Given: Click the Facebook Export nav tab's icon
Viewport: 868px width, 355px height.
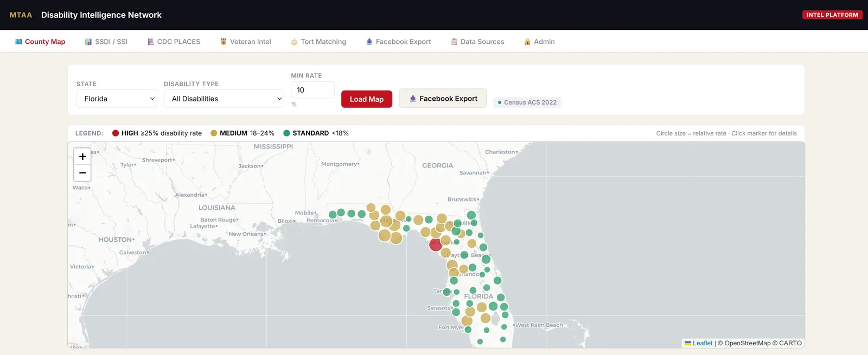Looking at the screenshot, I should click(x=369, y=42).
